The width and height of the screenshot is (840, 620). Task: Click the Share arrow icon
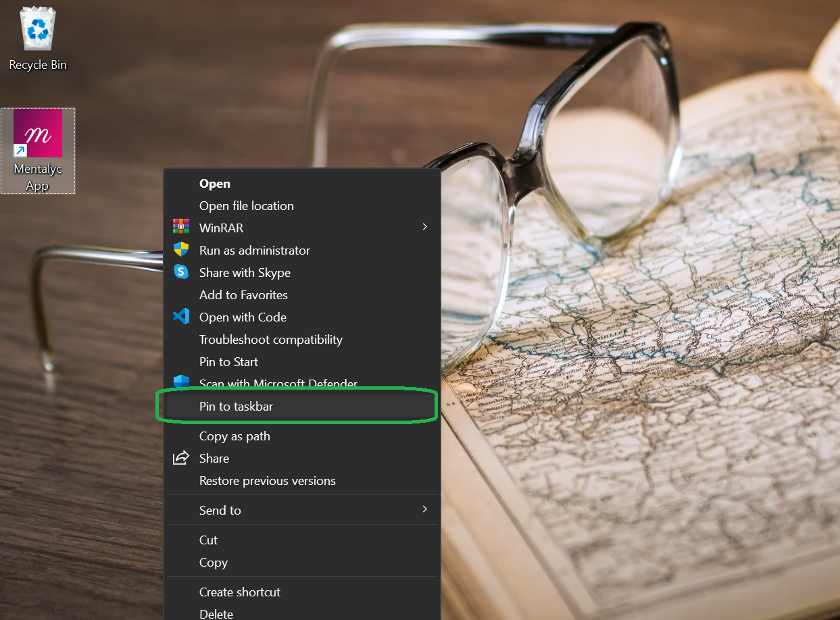pyautogui.click(x=181, y=458)
